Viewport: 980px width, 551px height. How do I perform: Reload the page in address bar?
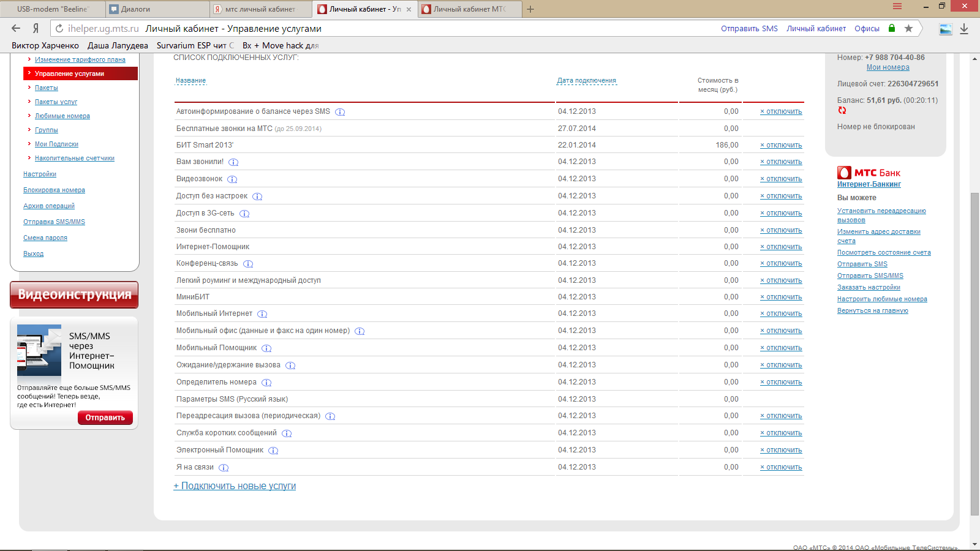(59, 28)
